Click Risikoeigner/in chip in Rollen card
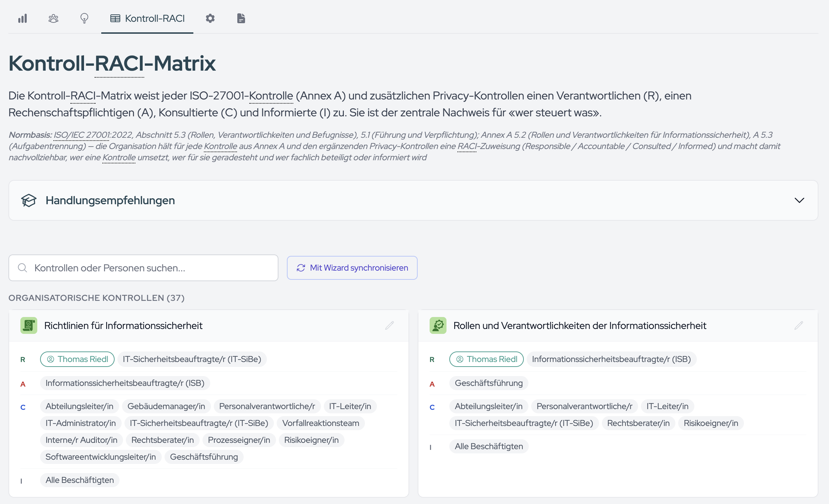829x504 pixels. [x=711, y=423]
